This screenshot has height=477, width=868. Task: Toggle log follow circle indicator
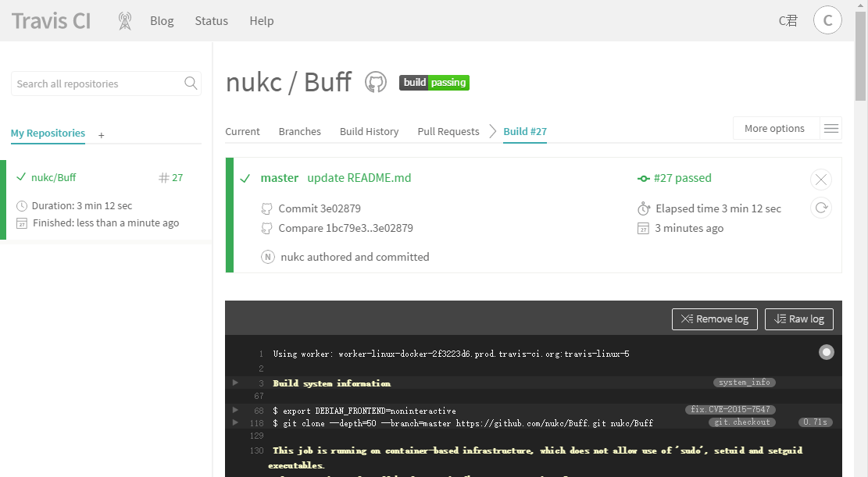826,353
